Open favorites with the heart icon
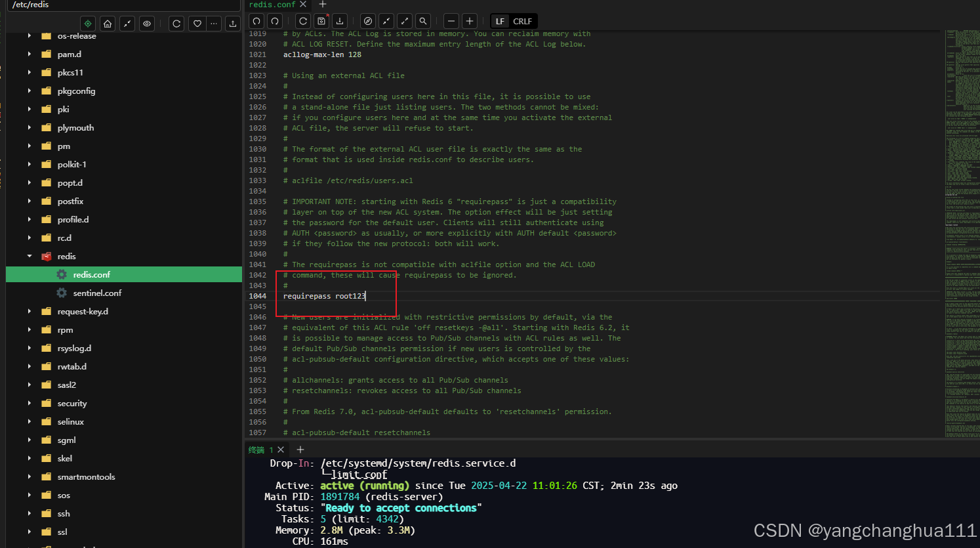The image size is (980, 548). (x=196, y=23)
